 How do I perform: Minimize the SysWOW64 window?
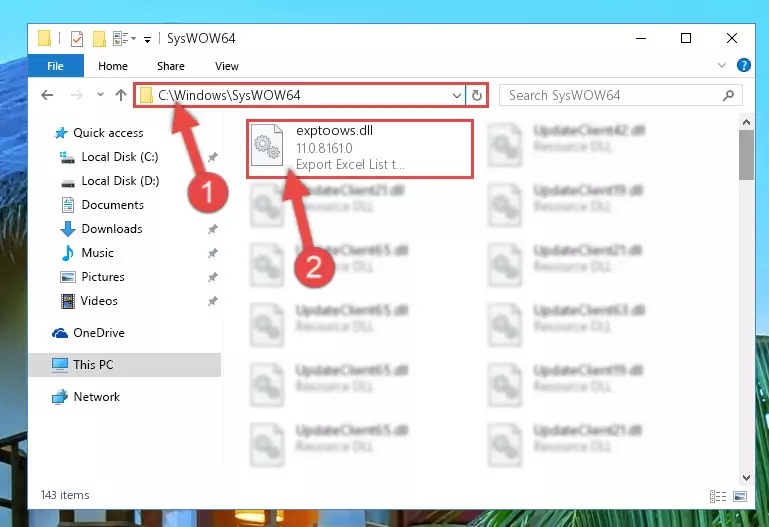pyautogui.click(x=641, y=38)
